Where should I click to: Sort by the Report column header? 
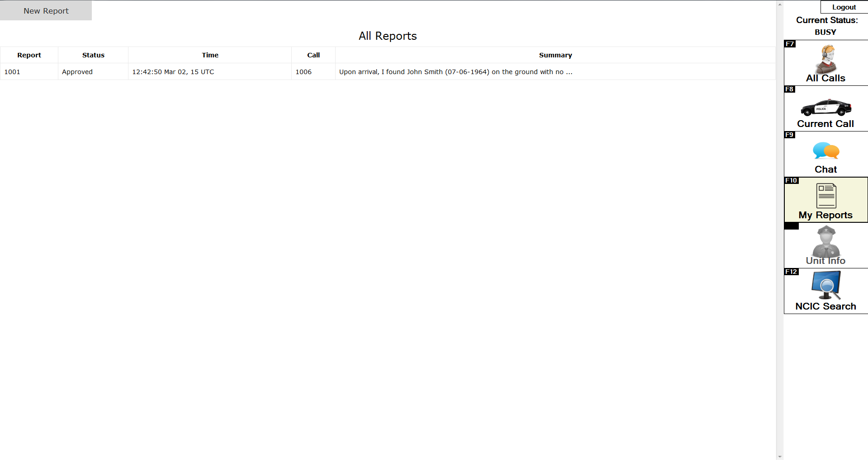tap(29, 55)
